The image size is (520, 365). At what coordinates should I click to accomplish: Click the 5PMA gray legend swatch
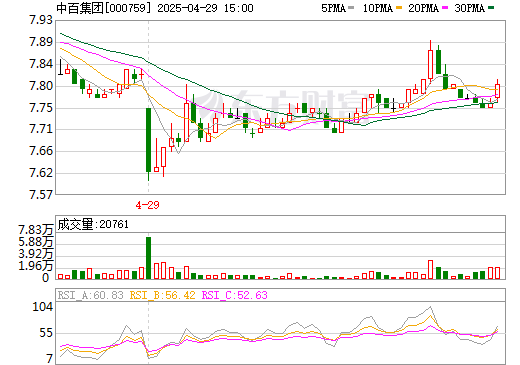pyautogui.click(x=351, y=8)
